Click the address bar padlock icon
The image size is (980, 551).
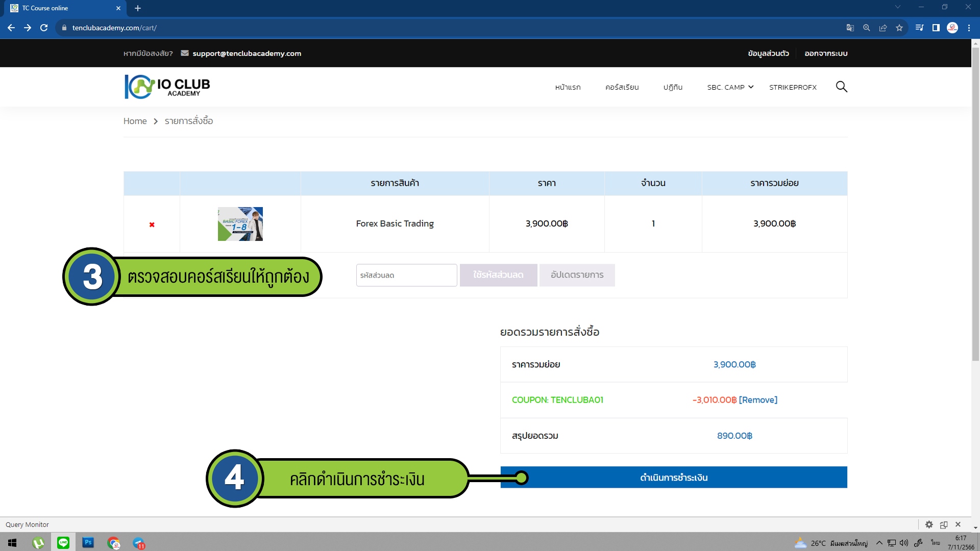64,28
